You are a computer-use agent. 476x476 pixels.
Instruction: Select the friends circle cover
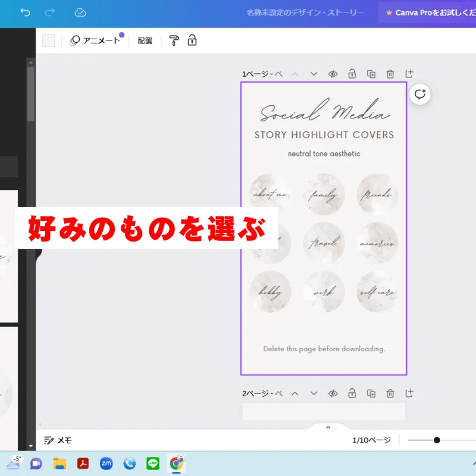(377, 194)
